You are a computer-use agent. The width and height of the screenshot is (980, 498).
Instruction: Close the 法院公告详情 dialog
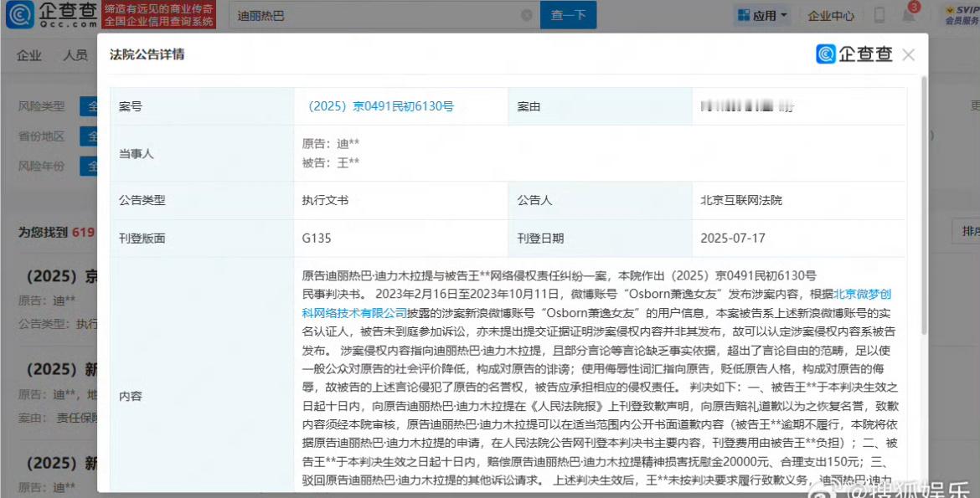pyautogui.click(x=908, y=55)
